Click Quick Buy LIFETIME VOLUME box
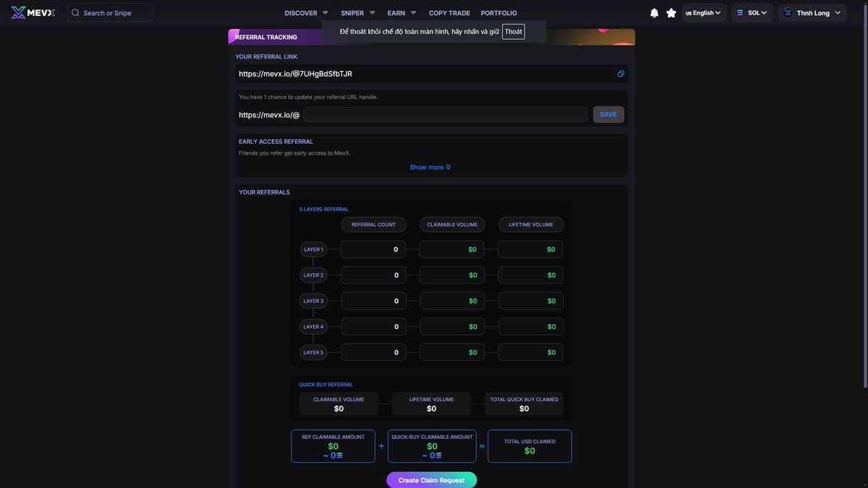The height and width of the screenshot is (488, 868). (x=432, y=404)
